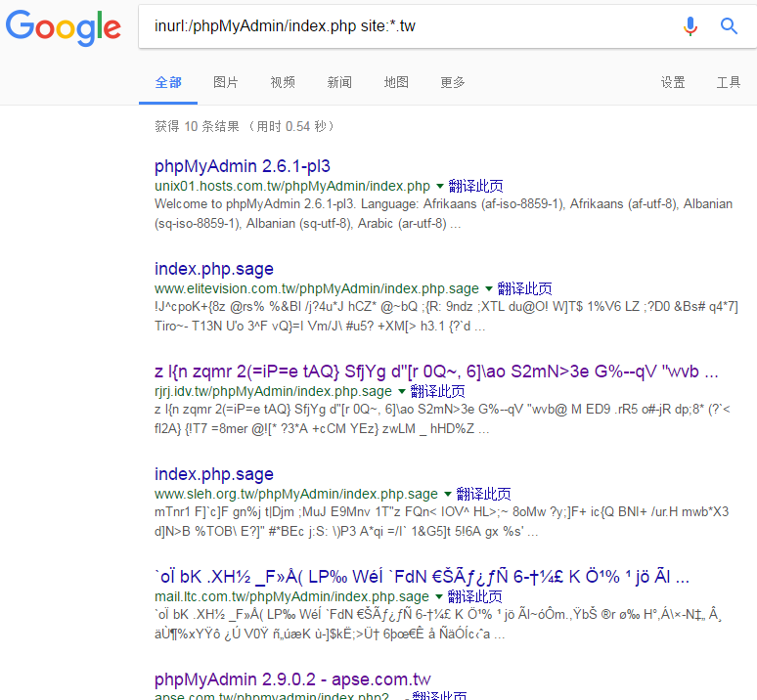The width and height of the screenshot is (757, 700).
Task: Switch to the 地图 tab
Action: click(396, 82)
